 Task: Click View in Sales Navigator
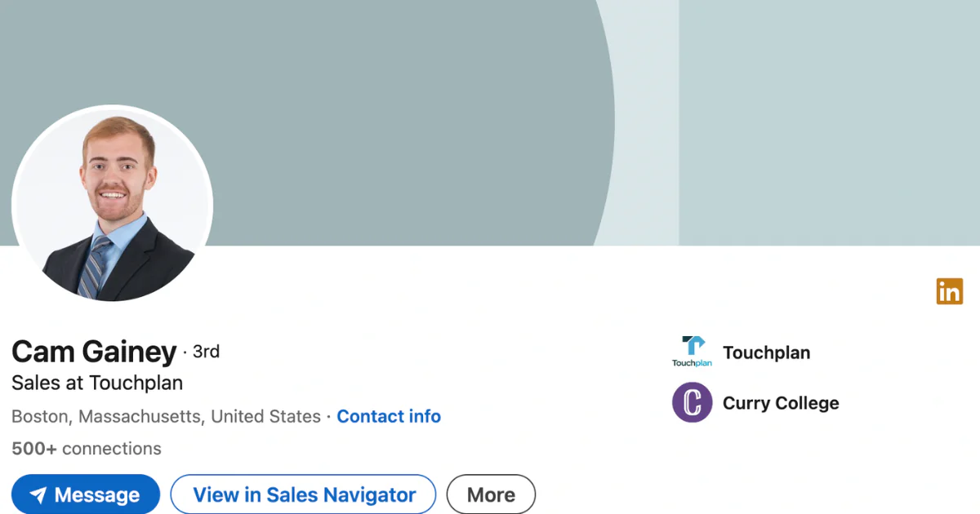304,494
